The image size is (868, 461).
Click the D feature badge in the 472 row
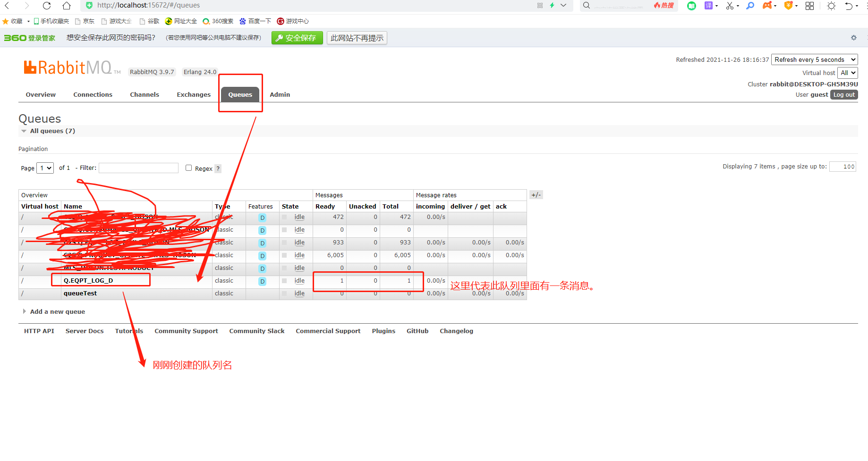click(x=262, y=218)
